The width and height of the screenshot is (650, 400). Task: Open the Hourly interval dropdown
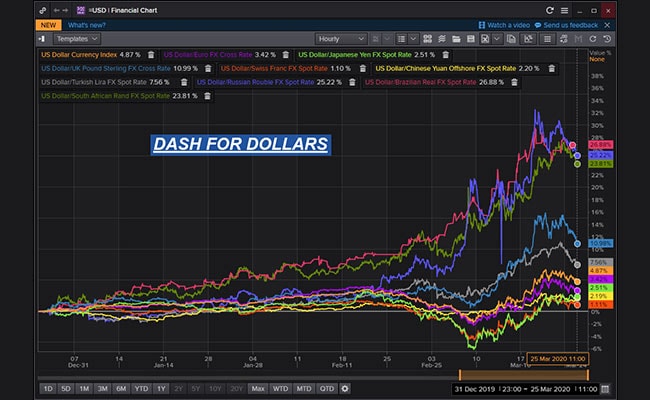341,39
